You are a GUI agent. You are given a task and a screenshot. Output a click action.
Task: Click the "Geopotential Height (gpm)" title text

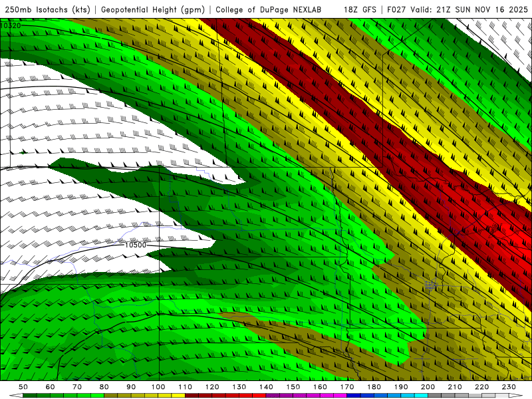point(153,9)
